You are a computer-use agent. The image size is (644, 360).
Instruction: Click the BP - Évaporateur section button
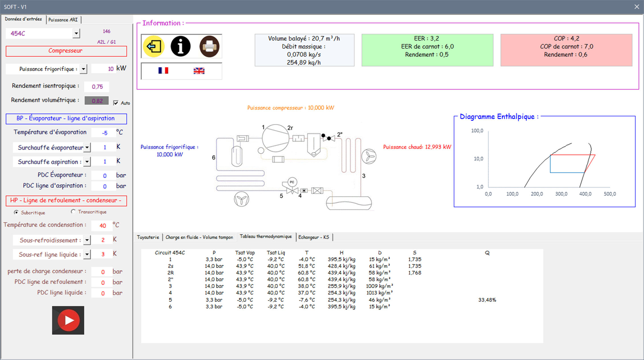[66, 119]
